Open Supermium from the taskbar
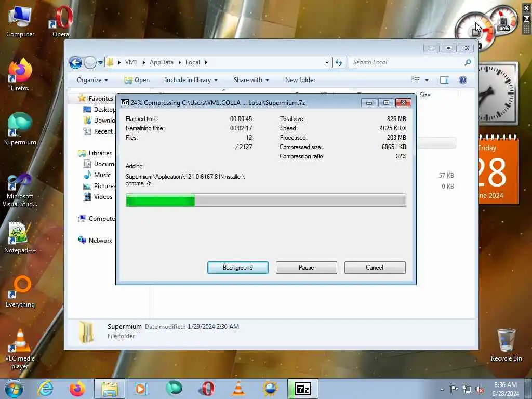Viewport: 532px width, 399px height. [174, 389]
